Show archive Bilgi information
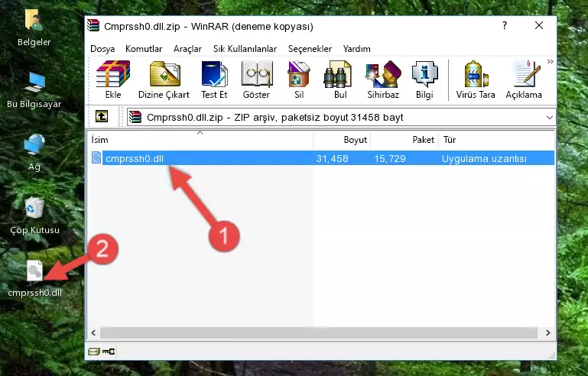Screen dimensions: 588x376 pyautogui.click(x=424, y=79)
